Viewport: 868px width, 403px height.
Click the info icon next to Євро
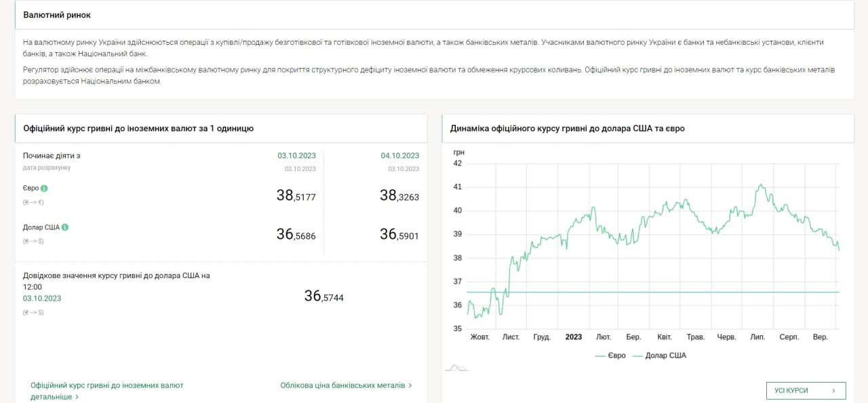click(44, 188)
